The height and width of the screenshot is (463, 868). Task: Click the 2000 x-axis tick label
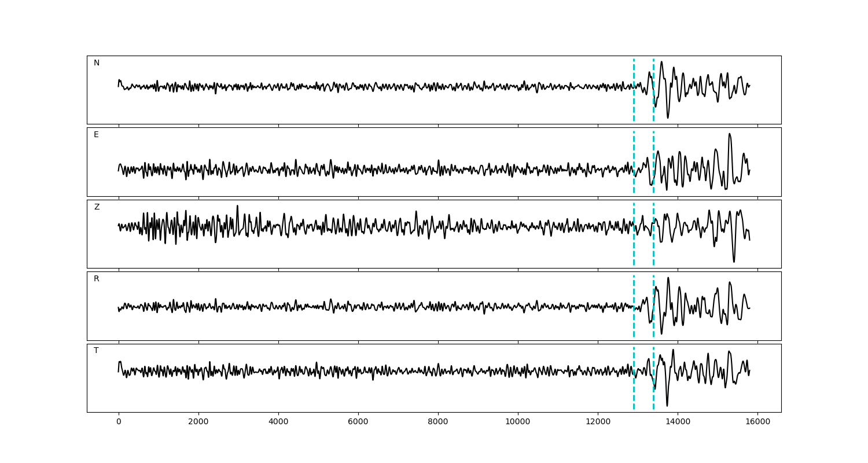point(198,422)
